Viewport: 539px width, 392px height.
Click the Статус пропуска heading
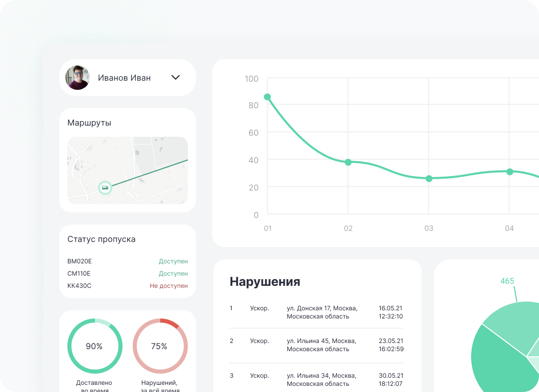pyautogui.click(x=102, y=239)
